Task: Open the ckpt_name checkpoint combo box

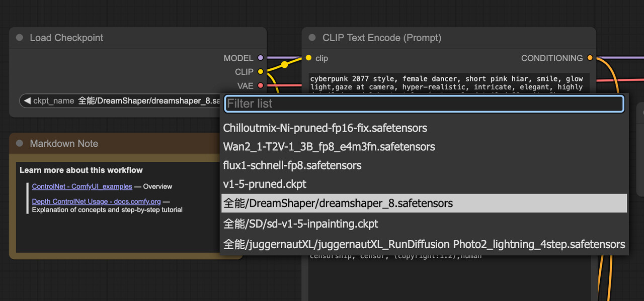Action: (x=126, y=101)
